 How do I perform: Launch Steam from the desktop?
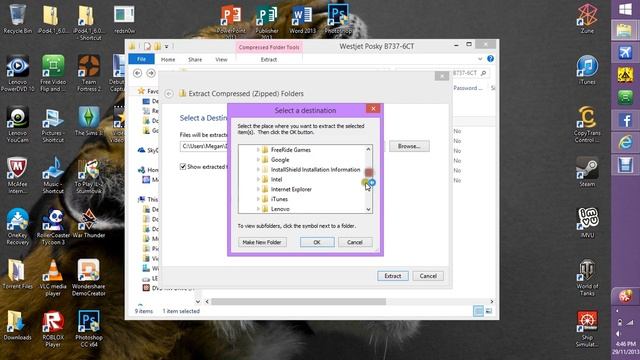coord(587,171)
